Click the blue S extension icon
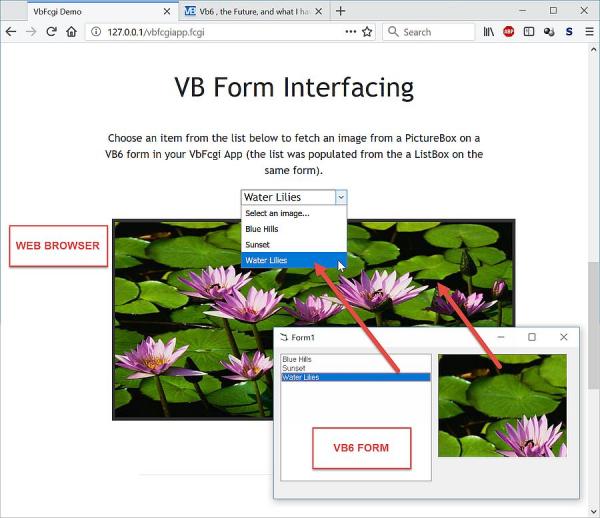The width and height of the screenshot is (600, 518). click(569, 32)
